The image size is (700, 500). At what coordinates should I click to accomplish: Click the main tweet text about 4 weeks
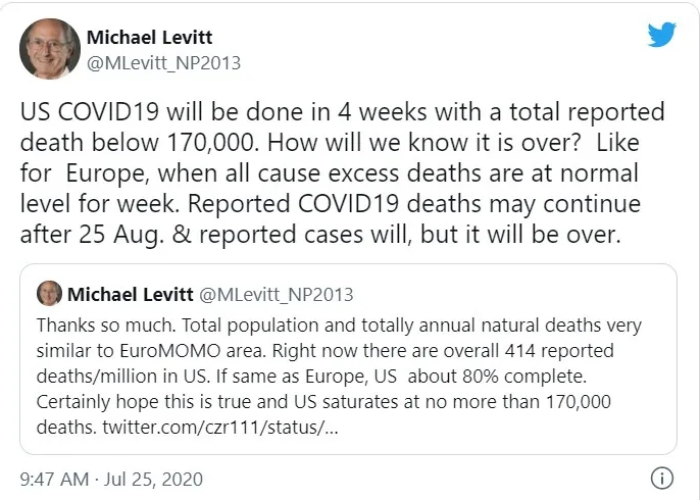click(342, 173)
